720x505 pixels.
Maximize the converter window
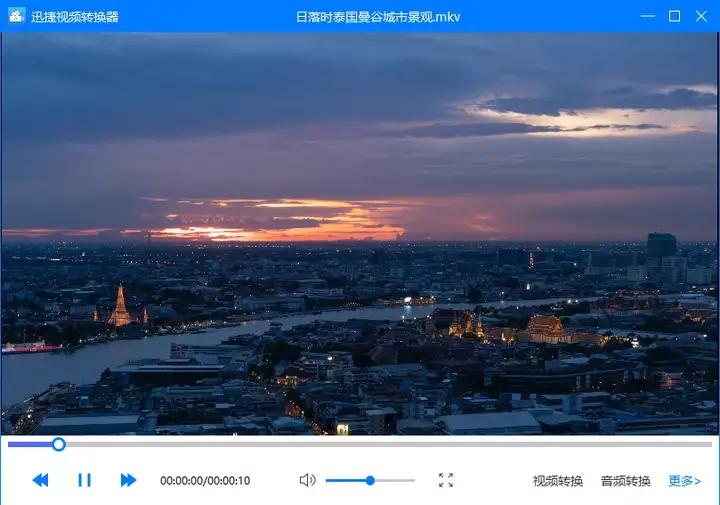click(x=674, y=16)
